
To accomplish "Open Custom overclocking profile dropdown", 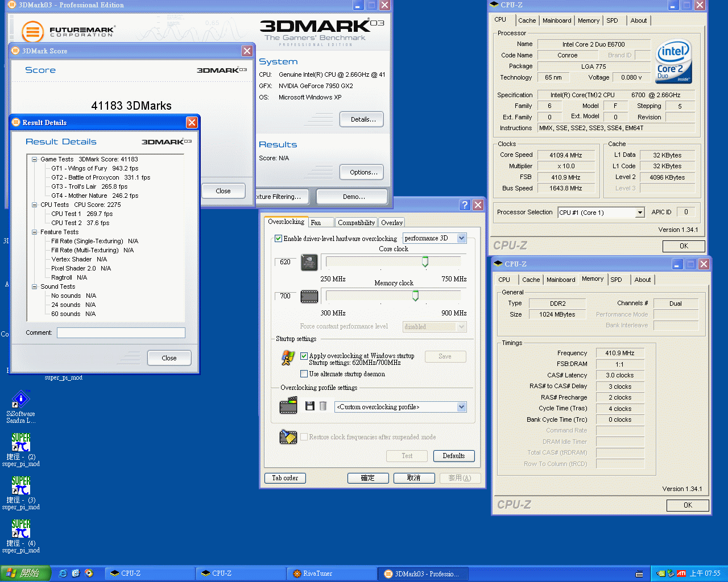I will (x=461, y=407).
